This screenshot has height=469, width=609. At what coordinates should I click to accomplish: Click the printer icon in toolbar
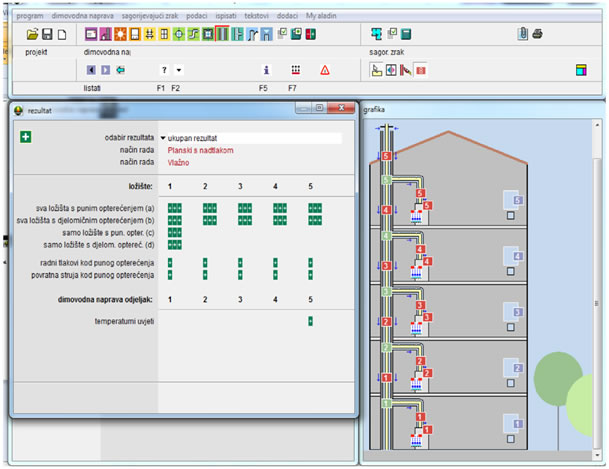[x=537, y=34]
